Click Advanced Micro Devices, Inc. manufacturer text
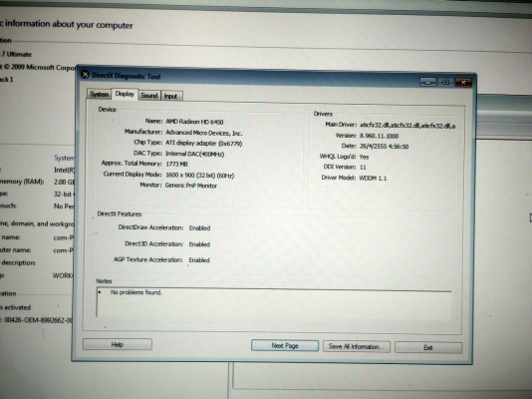Viewport: 532px width, 399px height. (204, 133)
